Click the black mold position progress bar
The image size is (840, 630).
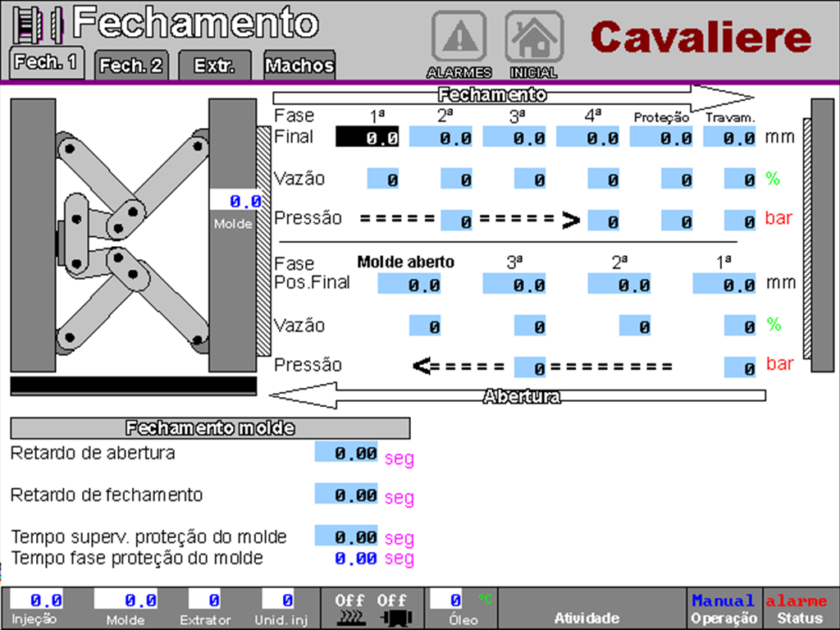click(134, 386)
